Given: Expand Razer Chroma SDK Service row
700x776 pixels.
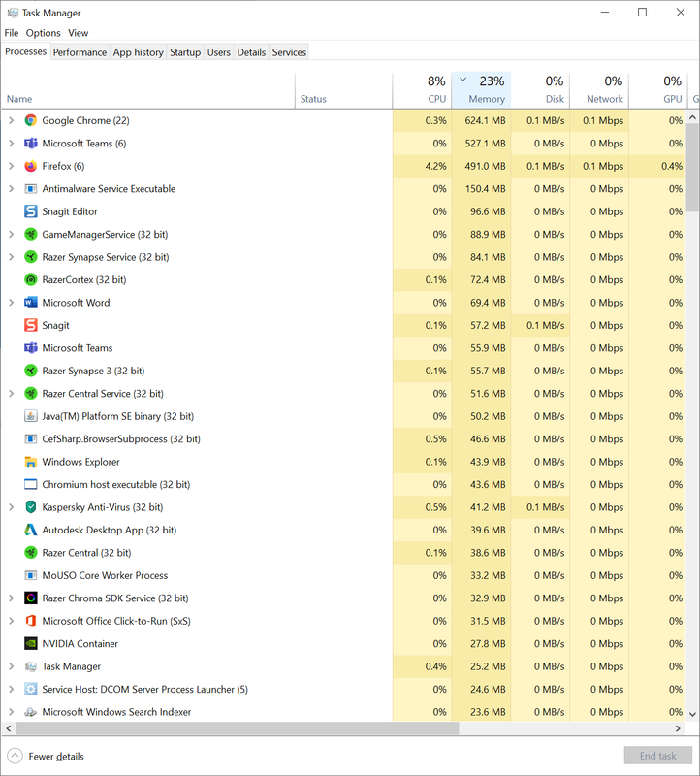Looking at the screenshot, I should (12, 598).
